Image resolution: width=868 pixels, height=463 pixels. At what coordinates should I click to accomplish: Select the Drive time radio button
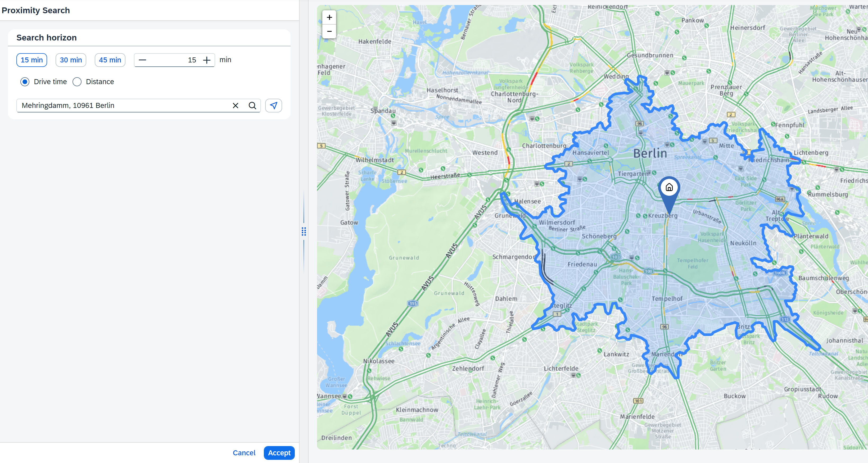click(25, 81)
